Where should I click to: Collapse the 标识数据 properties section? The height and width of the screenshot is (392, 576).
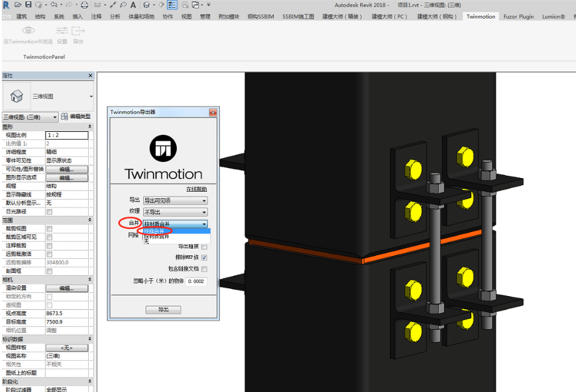(90, 339)
